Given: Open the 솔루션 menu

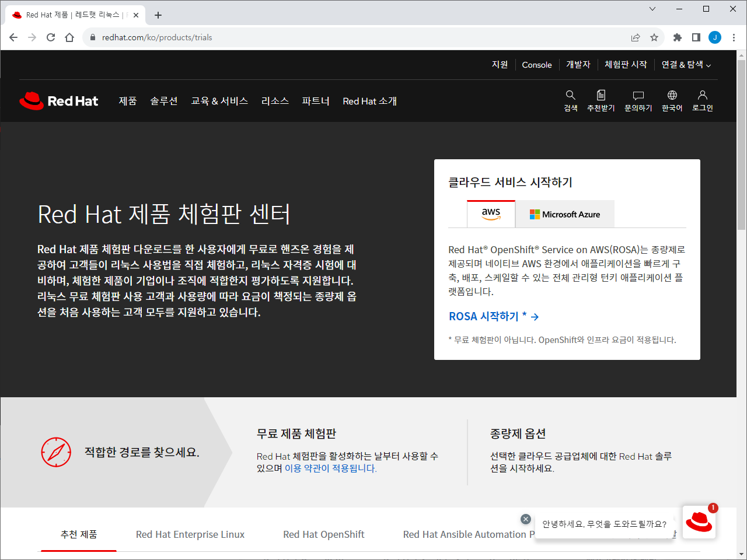Looking at the screenshot, I should pos(164,101).
